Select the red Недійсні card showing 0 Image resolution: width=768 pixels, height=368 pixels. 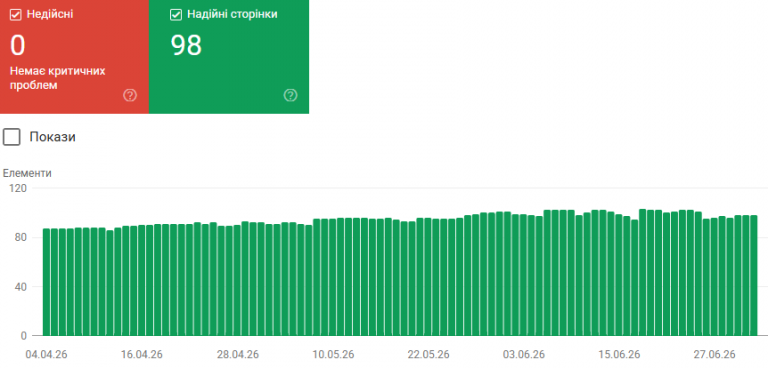click(74, 57)
